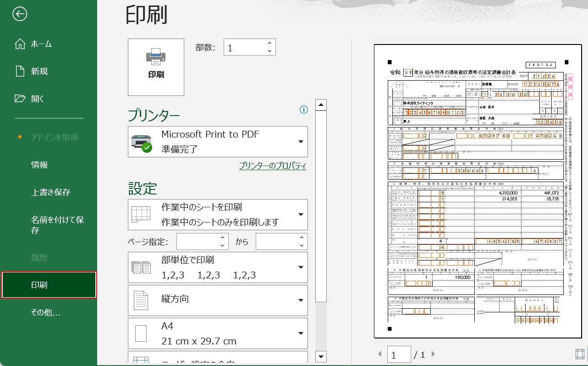The height and width of the screenshot is (366, 588).
Task: Click the 'から' end page field
Action: 276,241
